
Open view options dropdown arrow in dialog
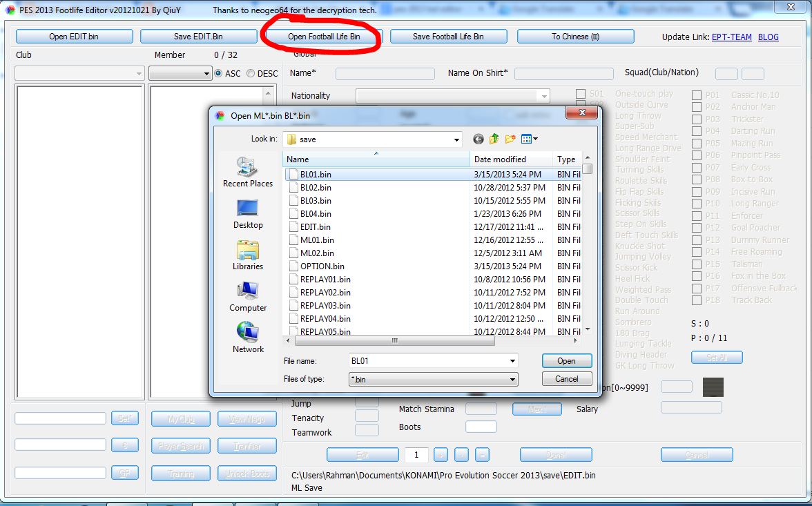[x=536, y=139]
